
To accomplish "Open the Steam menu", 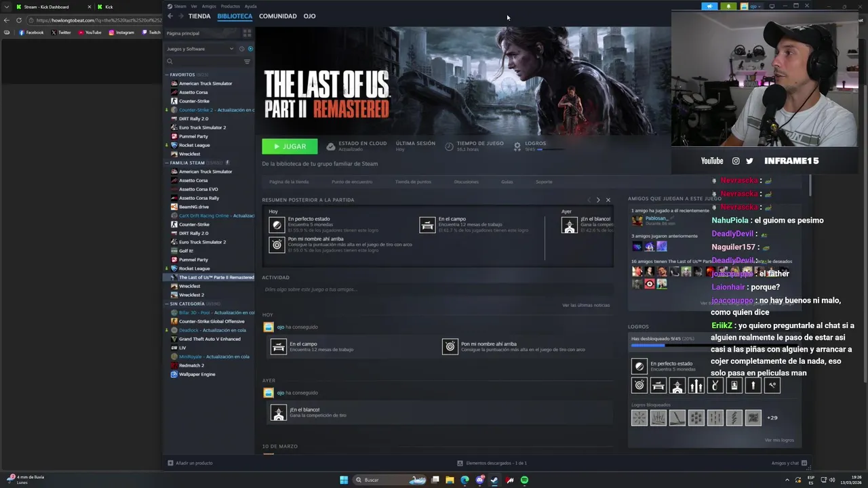I will click(178, 6).
